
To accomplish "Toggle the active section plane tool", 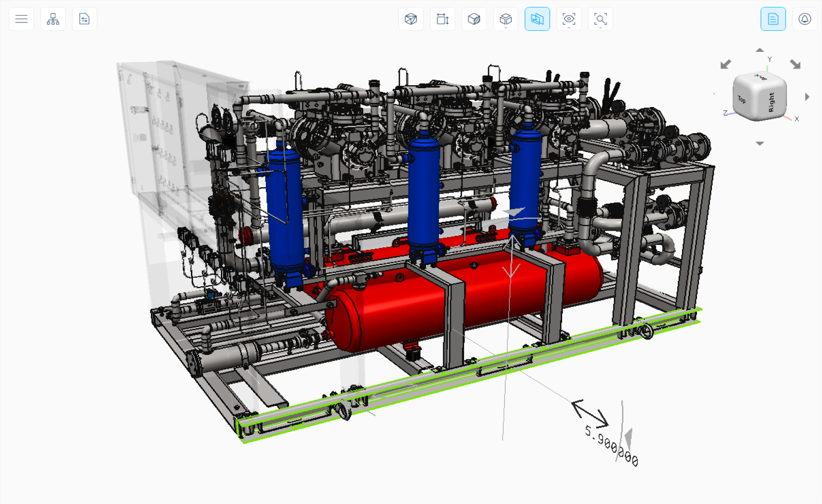I will pyautogui.click(x=537, y=19).
